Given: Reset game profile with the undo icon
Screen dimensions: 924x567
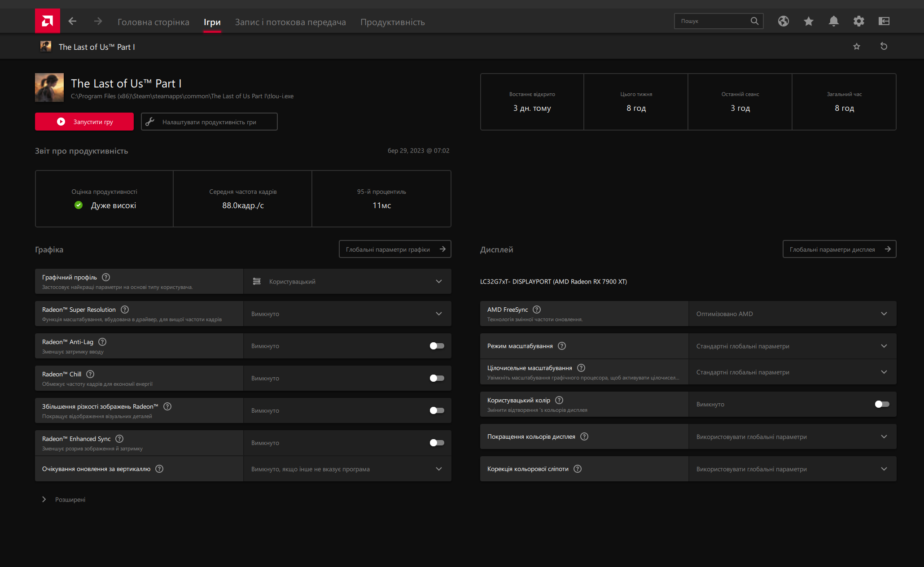Looking at the screenshot, I should 884,46.
